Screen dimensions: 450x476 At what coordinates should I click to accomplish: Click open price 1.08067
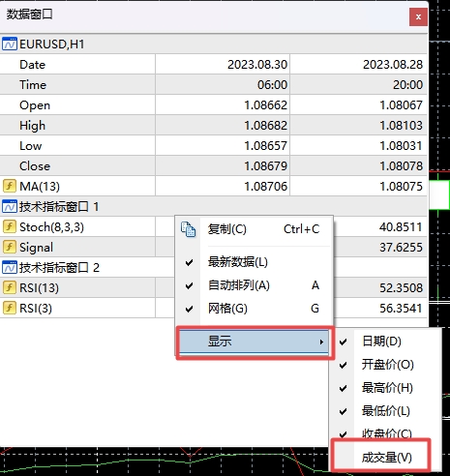click(x=401, y=105)
